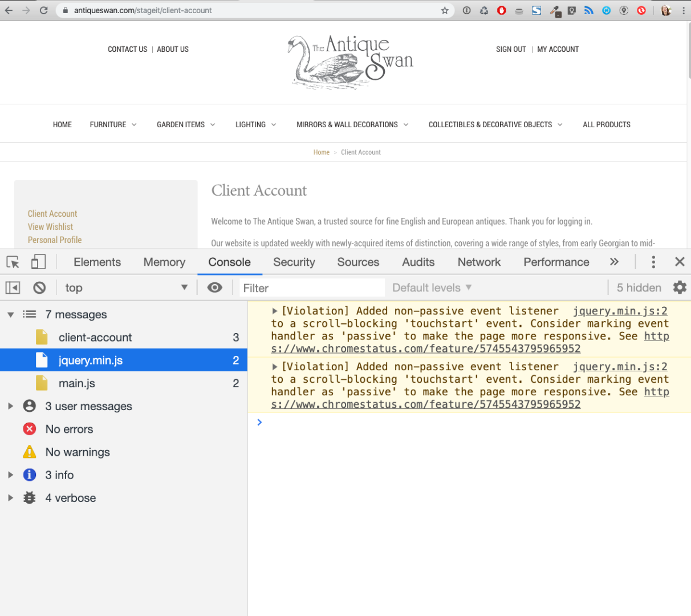Screen dimensions: 691x616
Task: Open first jquery.min.js:2 source link
Action: tap(620, 311)
